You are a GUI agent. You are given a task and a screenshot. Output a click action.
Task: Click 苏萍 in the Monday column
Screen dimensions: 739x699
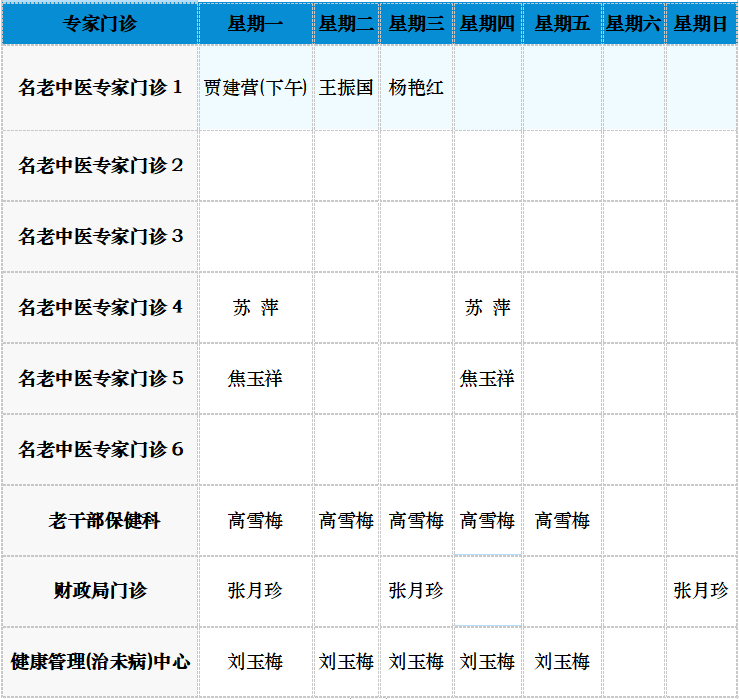(x=256, y=308)
